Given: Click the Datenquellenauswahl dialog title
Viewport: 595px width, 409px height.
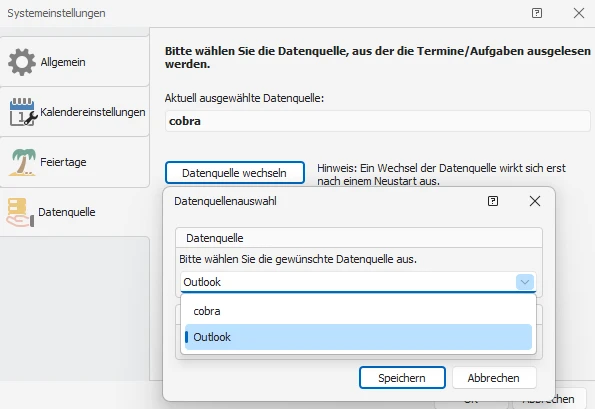Looking at the screenshot, I should (x=225, y=201).
